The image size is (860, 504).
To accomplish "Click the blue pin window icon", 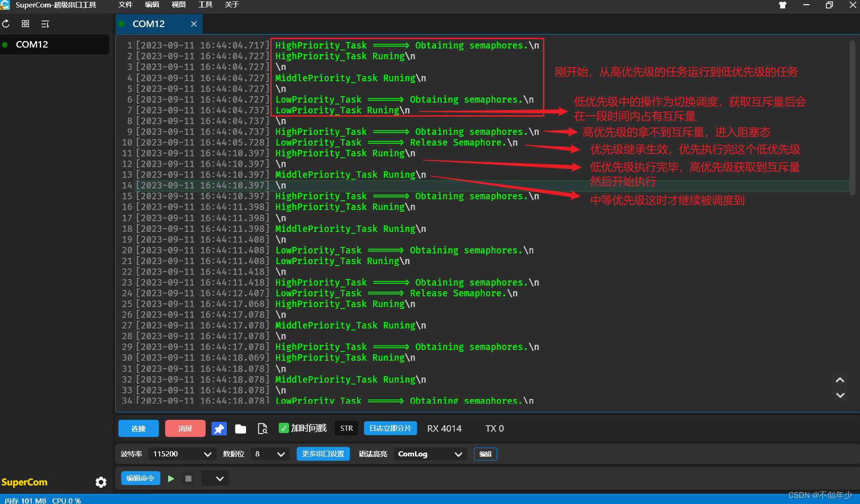I will pyautogui.click(x=219, y=428).
